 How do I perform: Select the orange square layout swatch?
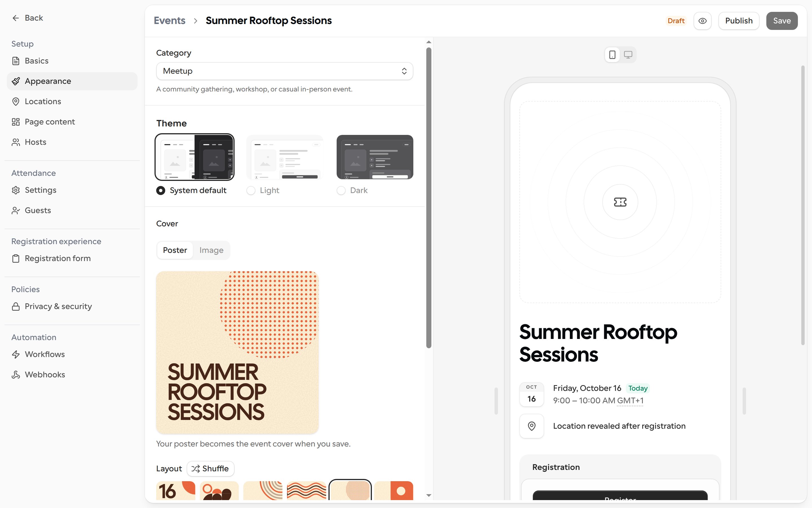[394, 491]
